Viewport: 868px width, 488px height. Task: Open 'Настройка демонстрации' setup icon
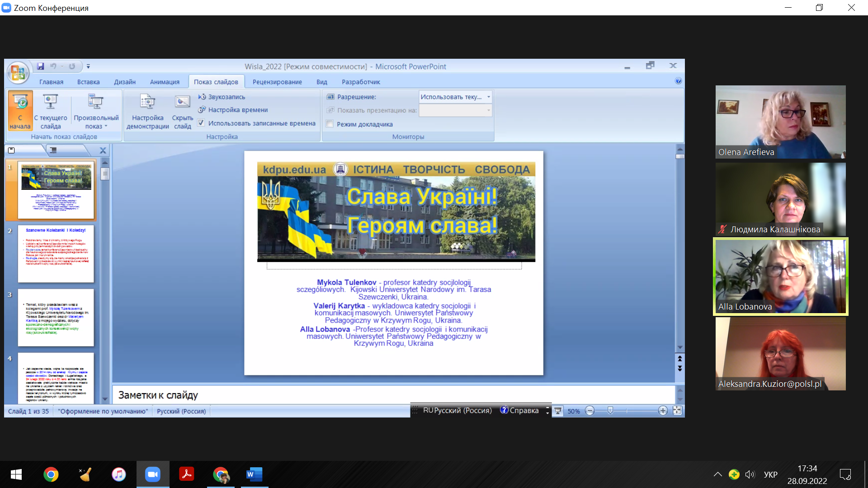tap(147, 102)
